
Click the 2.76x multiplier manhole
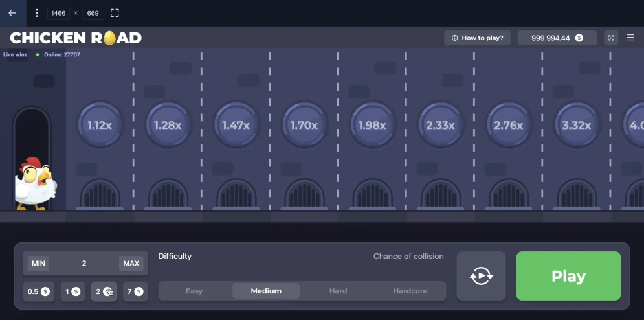pos(509,125)
